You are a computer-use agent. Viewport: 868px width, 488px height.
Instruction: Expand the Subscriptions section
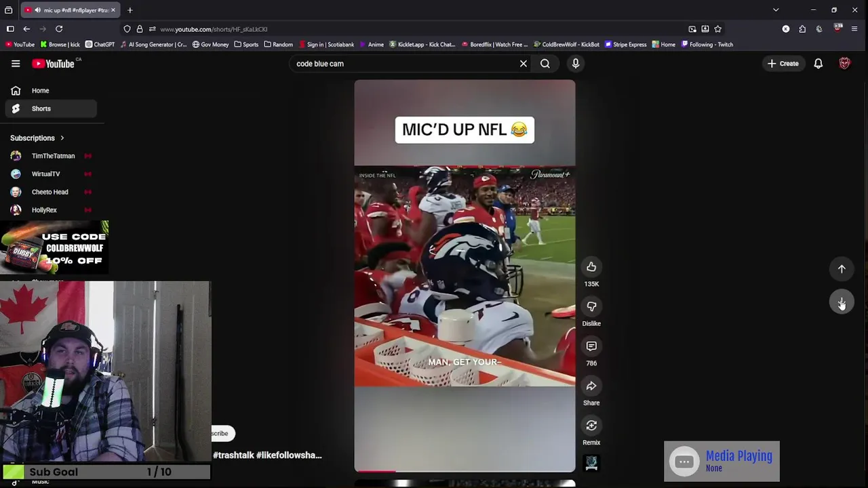(x=37, y=138)
